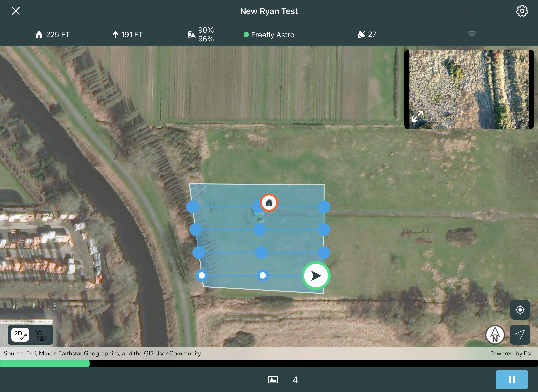Tap the Wi-Fi signal icon
This screenshot has height=392, width=538.
click(x=471, y=34)
